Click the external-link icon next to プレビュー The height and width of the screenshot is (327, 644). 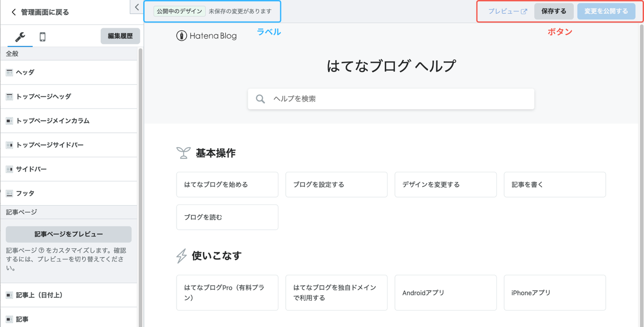coord(524,12)
